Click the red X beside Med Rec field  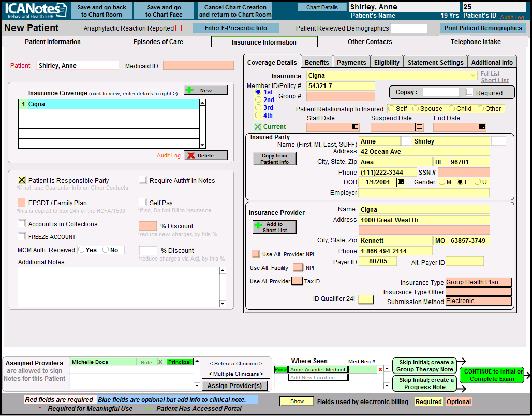click(x=380, y=370)
